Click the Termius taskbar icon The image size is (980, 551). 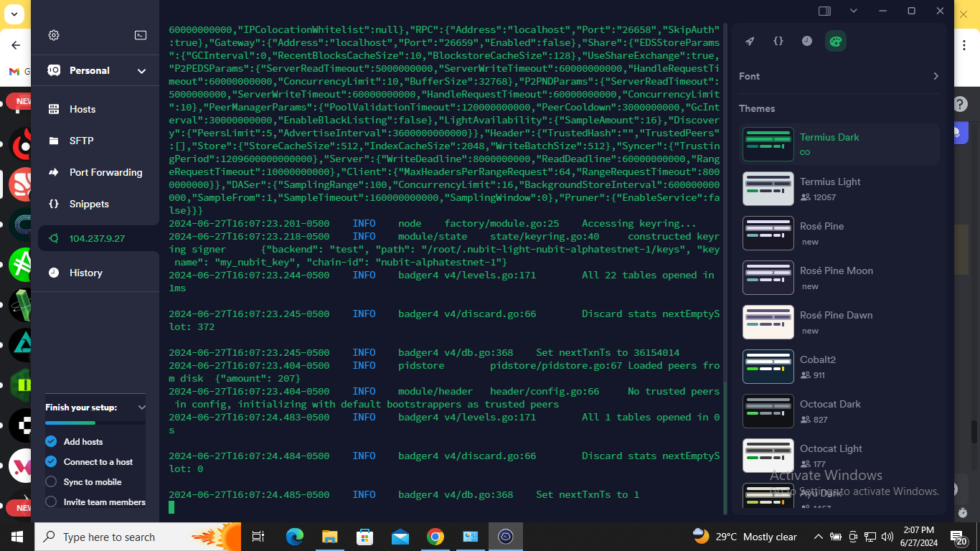(506, 537)
